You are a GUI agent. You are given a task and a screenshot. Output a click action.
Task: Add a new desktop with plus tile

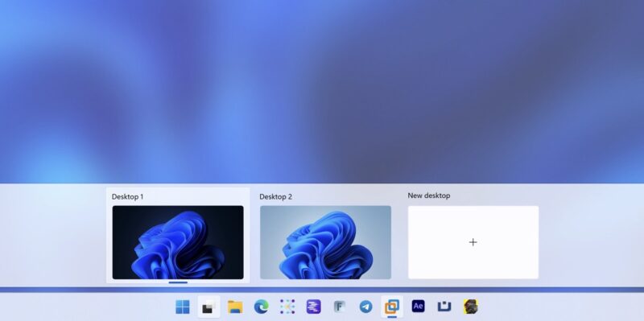(473, 242)
